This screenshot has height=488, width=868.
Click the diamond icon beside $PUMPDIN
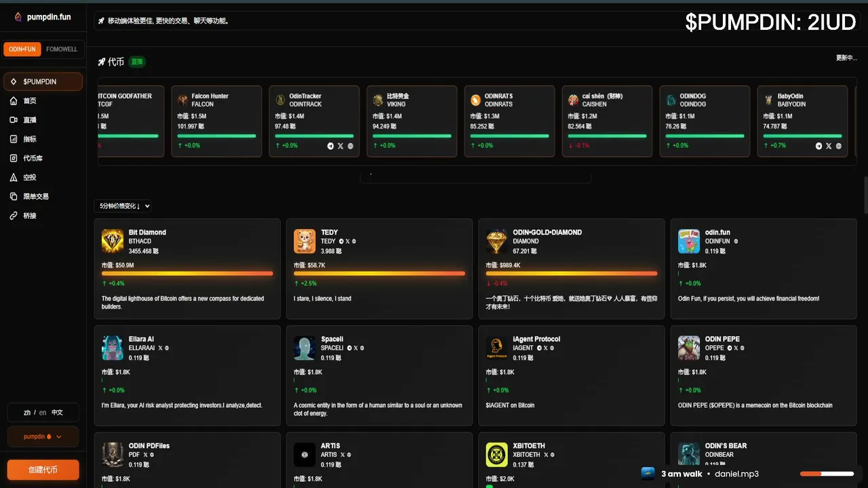[x=14, y=81]
